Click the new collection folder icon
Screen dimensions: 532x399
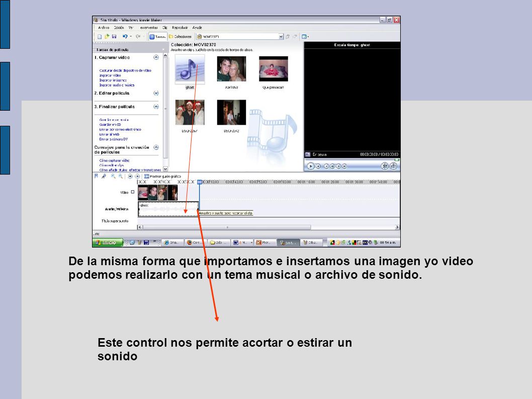click(295, 37)
